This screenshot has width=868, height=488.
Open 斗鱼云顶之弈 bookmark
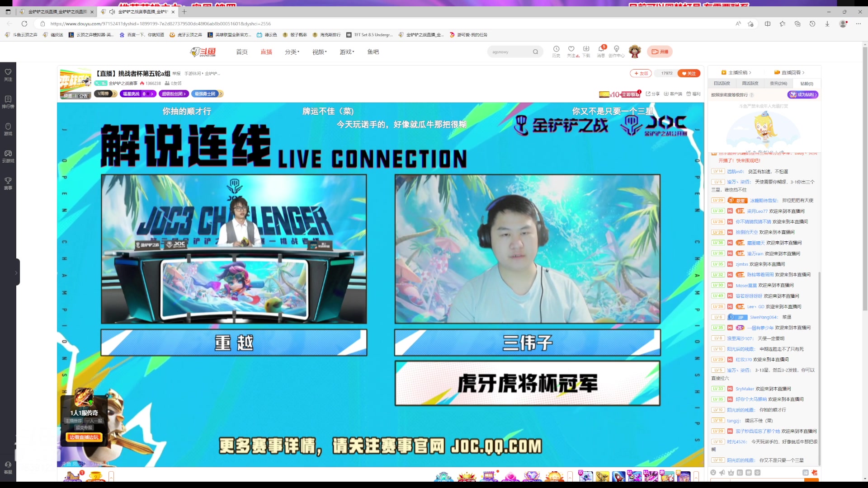point(21,35)
